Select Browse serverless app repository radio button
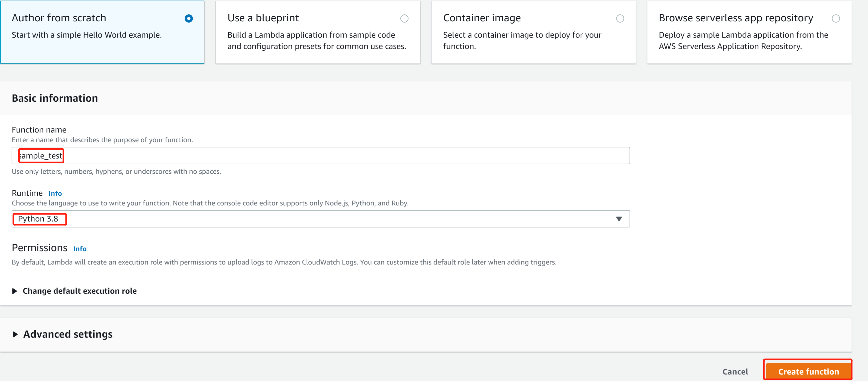Screen dimensions: 868x381 (835, 19)
